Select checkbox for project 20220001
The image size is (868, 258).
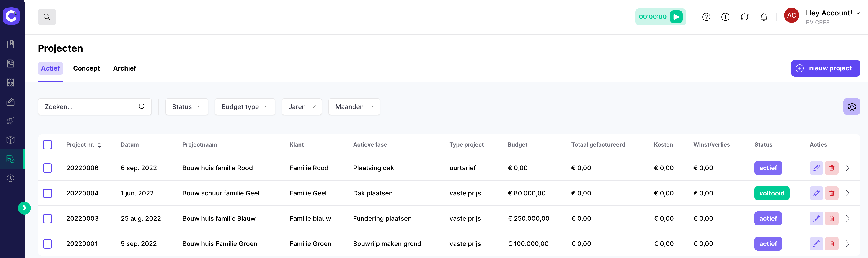(47, 243)
